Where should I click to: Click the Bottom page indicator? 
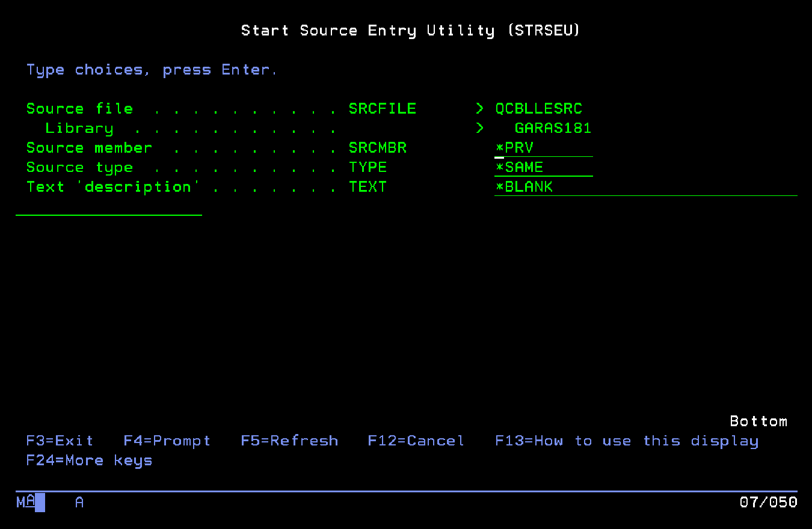(x=758, y=421)
